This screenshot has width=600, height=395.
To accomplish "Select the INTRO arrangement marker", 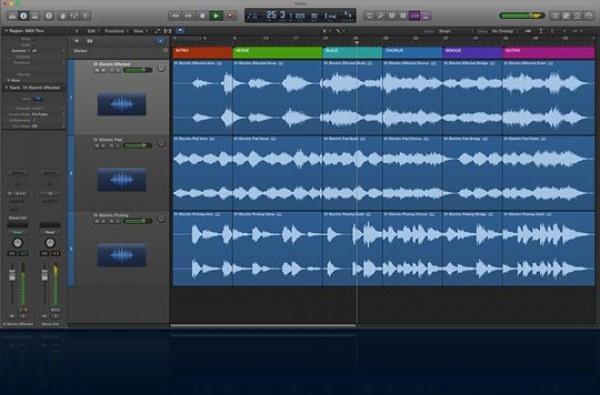I will 202,53.
